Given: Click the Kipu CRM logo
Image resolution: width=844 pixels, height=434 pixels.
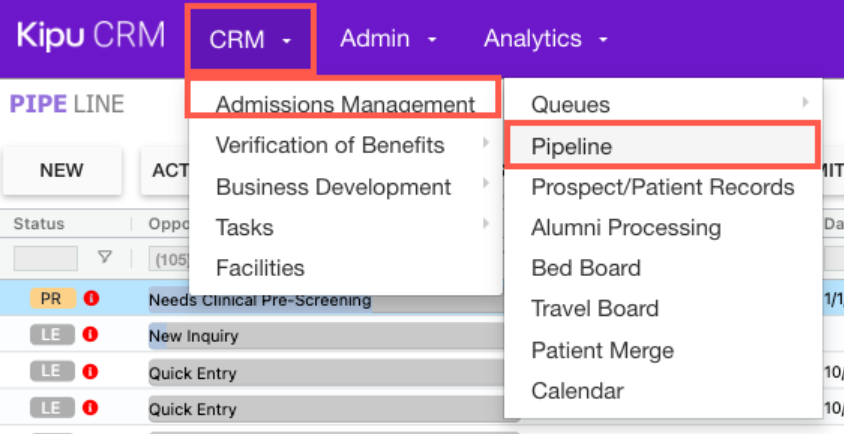Looking at the screenshot, I should (x=90, y=37).
